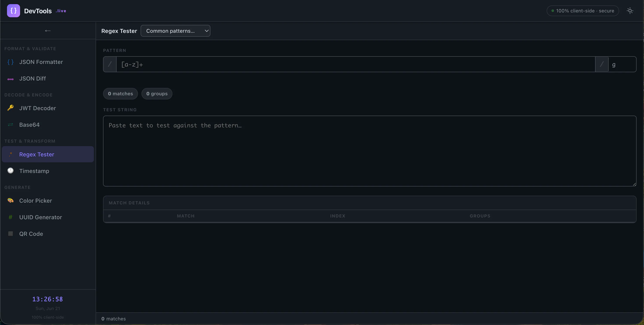Open the JWT Decoder tool
This screenshot has height=325, width=644.
(x=48, y=108)
